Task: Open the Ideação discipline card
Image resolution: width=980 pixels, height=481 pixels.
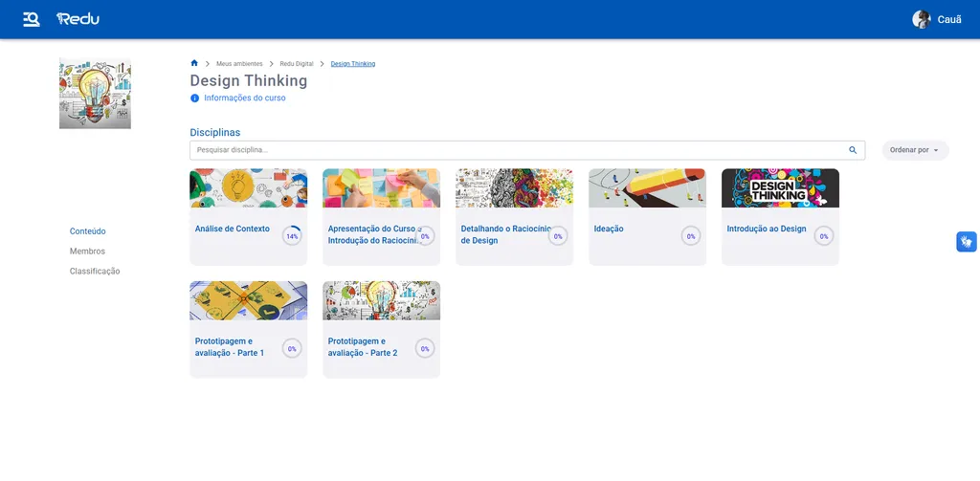Action: coord(647,230)
